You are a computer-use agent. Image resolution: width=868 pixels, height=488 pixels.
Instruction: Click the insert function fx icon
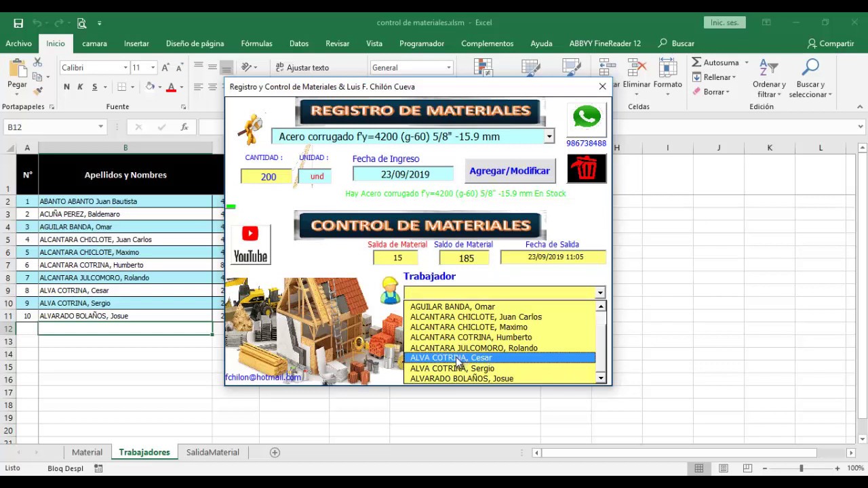pyautogui.click(x=184, y=127)
